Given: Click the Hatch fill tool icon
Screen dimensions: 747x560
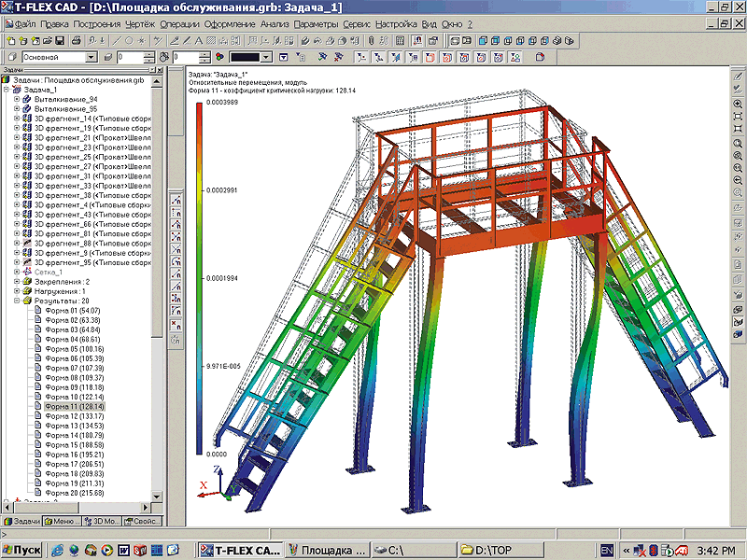Looking at the screenshot, I should pyautogui.click(x=213, y=41).
